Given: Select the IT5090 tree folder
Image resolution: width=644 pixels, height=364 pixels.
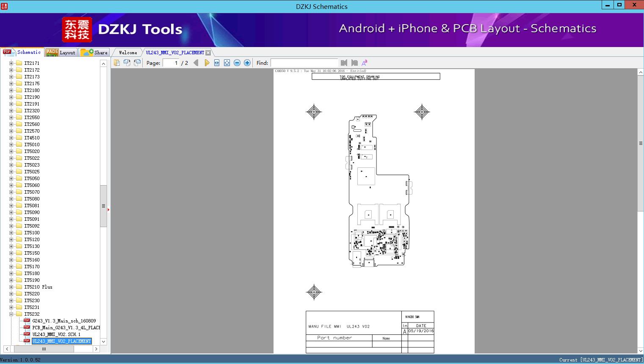Looking at the screenshot, I should (32, 212).
